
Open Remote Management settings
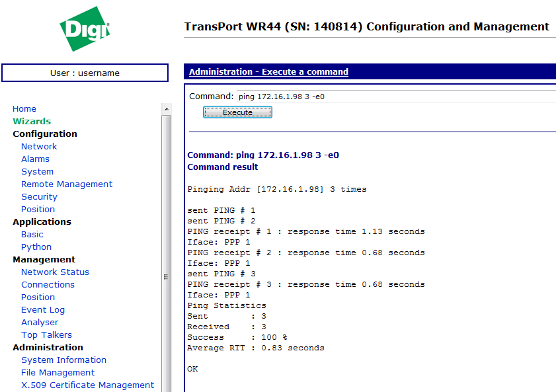click(67, 184)
